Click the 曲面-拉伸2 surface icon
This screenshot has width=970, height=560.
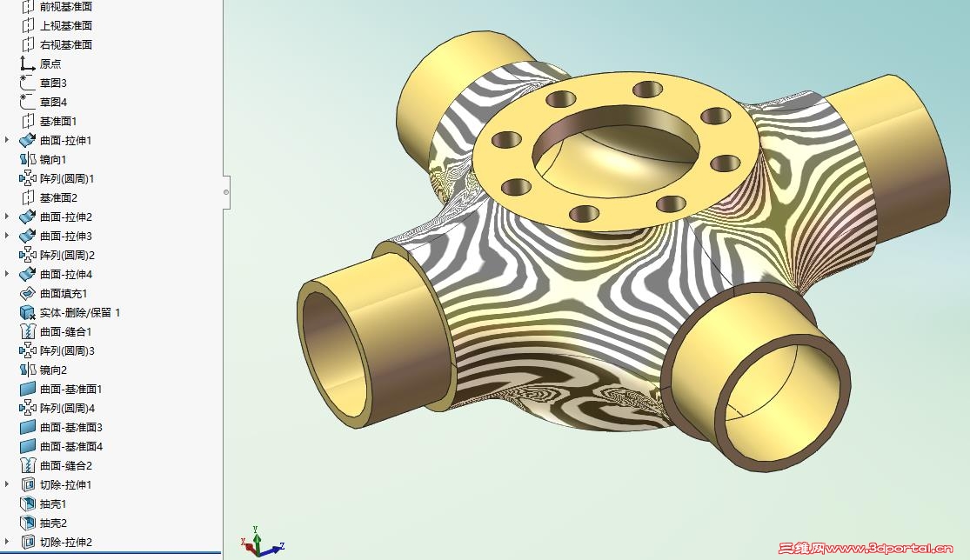28,217
